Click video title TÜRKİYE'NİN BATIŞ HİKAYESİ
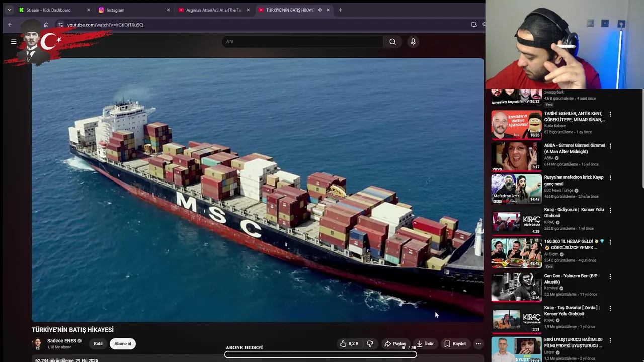This screenshot has width=644, height=362. (72, 330)
